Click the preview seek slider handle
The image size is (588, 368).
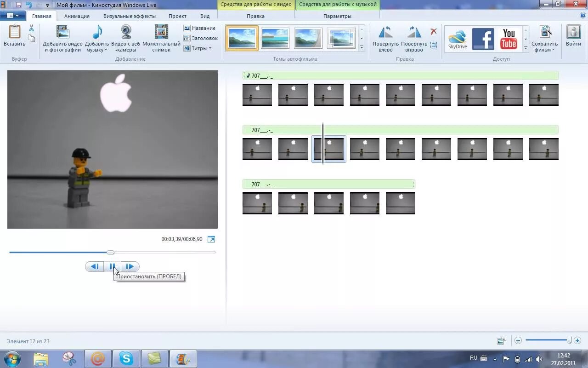pyautogui.click(x=110, y=252)
